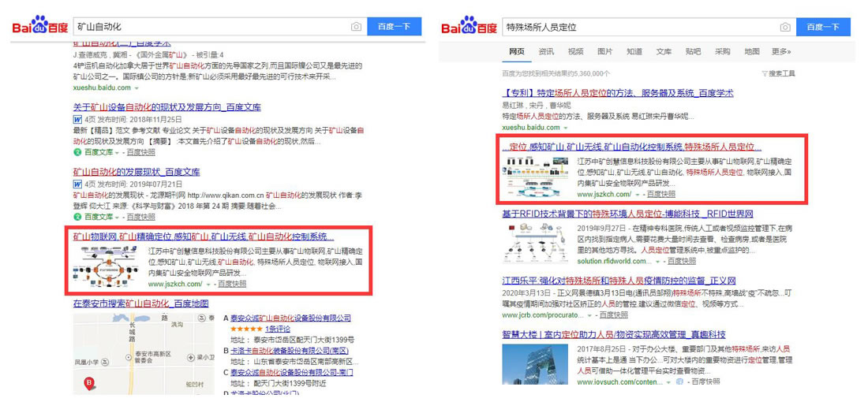The height and width of the screenshot is (402, 868).
Task: Open 关于矿山设备自动化的现状及发展方向 result link
Action: click(166, 107)
